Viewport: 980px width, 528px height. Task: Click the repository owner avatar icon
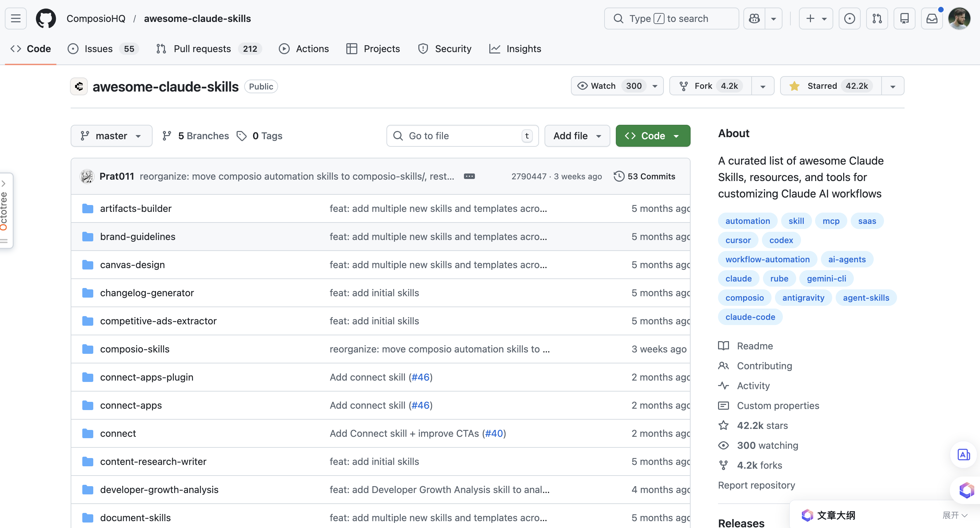coord(79,86)
